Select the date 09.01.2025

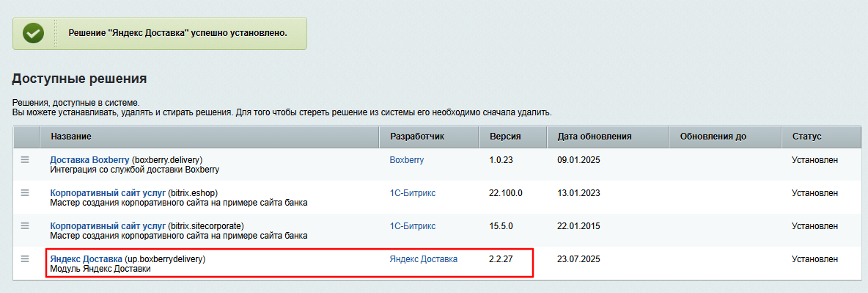tap(578, 160)
